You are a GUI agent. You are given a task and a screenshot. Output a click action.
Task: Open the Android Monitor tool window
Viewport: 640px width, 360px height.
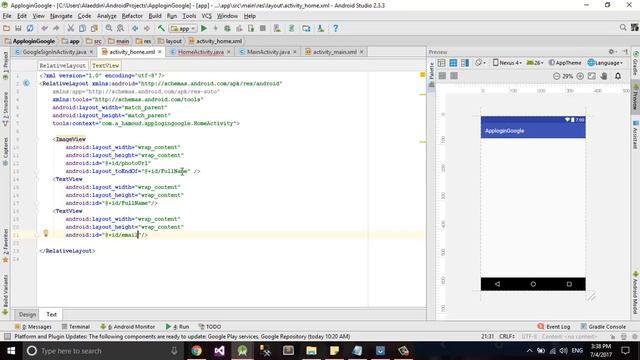point(127,327)
